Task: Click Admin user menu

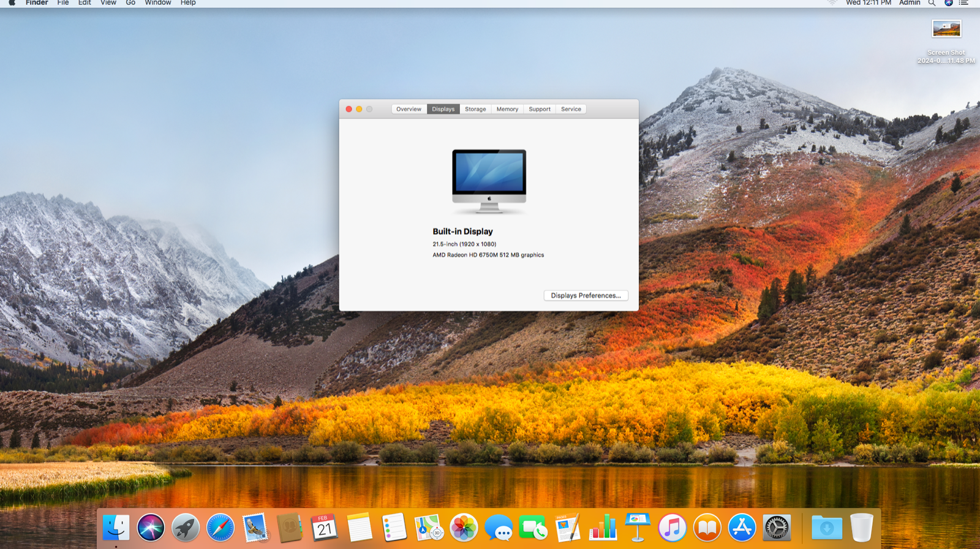Action: [x=910, y=3]
